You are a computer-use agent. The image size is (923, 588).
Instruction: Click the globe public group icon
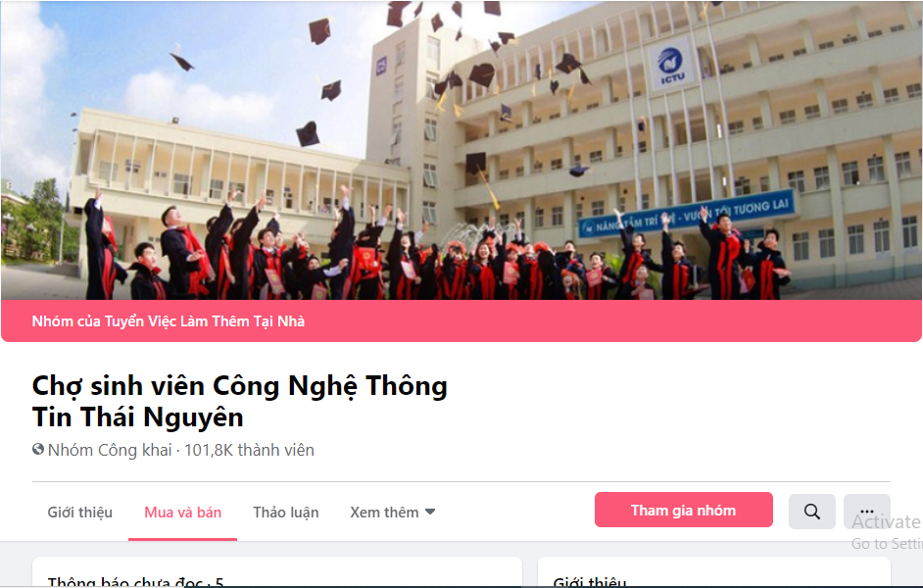pos(38,450)
